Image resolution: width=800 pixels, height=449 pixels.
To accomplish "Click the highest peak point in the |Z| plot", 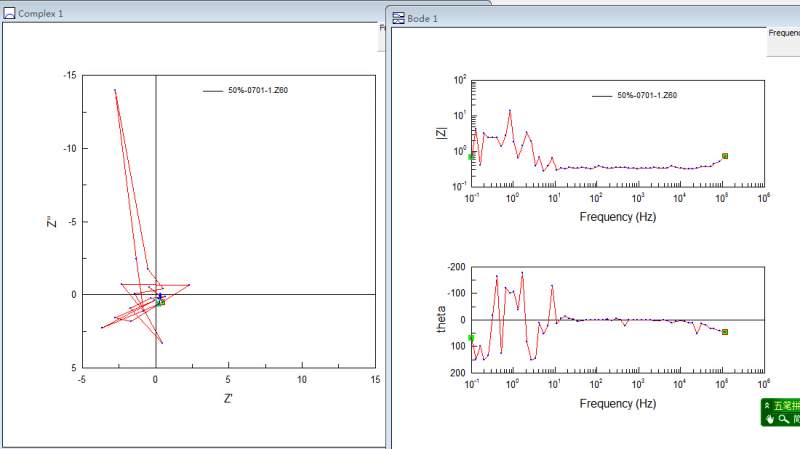I will tap(510, 110).
